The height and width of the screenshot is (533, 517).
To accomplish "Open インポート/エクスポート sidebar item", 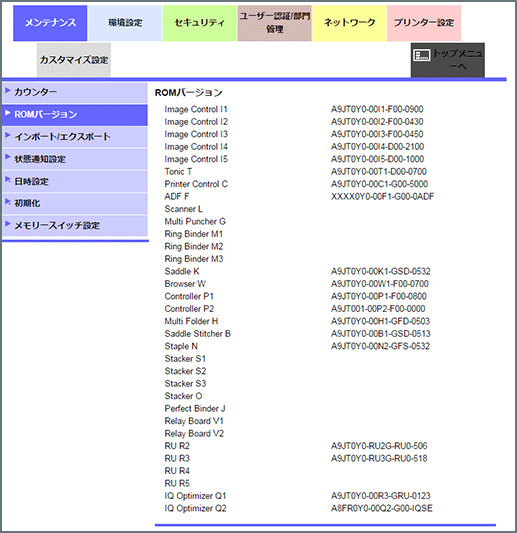I will pos(75,137).
